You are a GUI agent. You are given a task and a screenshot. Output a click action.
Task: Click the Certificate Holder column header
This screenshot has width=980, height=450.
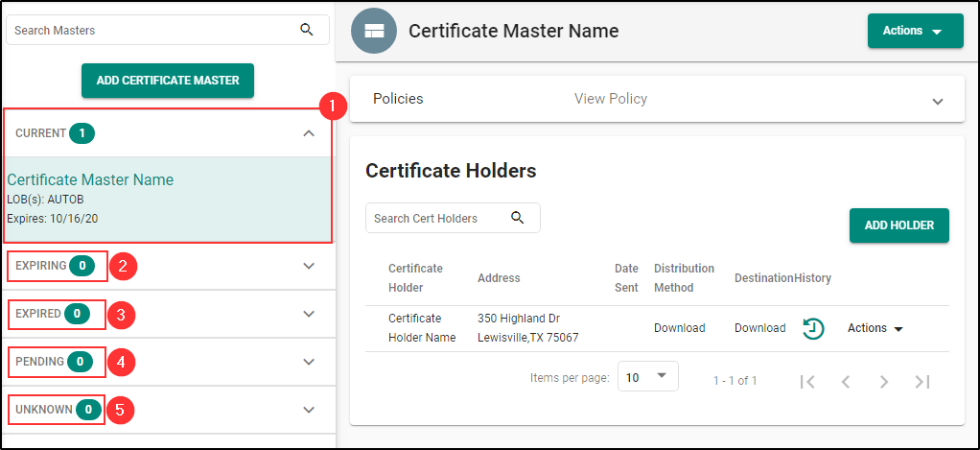coord(415,278)
